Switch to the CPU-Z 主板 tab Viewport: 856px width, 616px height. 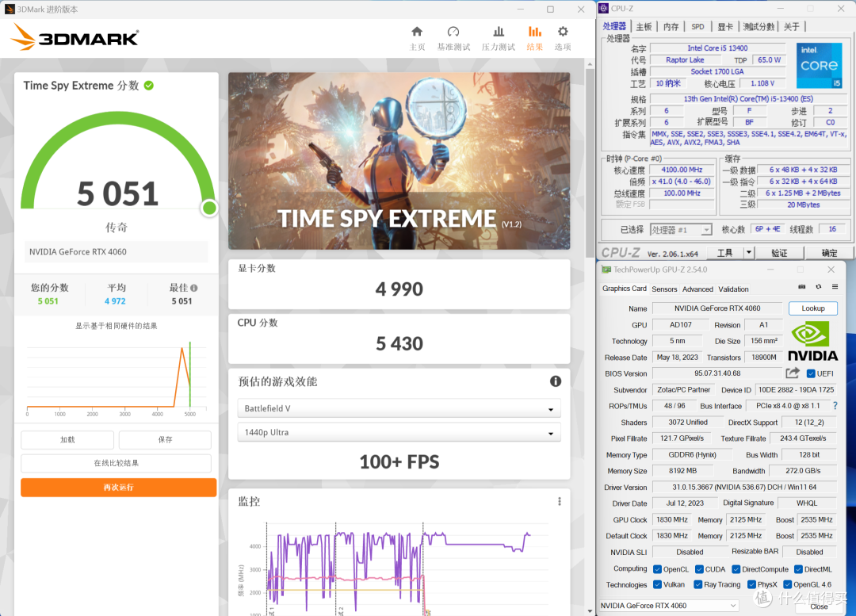[x=644, y=26]
